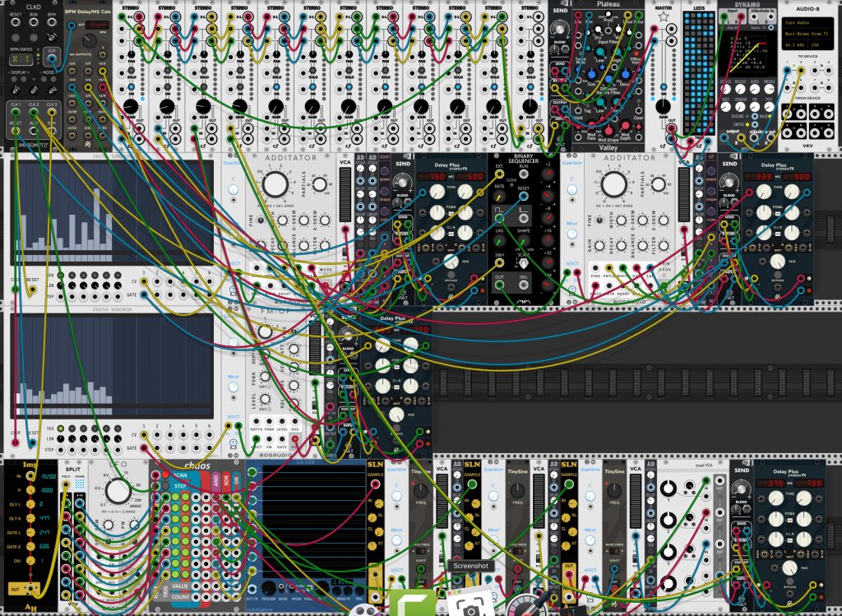Click the star icon on the MASTER module
Image resolution: width=842 pixels, height=616 pixels.
(664, 16)
